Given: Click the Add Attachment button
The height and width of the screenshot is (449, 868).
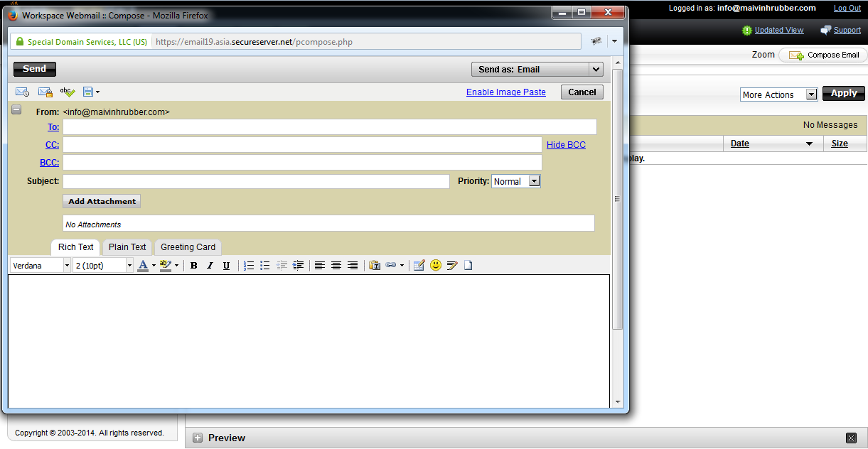Looking at the screenshot, I should [x=102, y=201].
